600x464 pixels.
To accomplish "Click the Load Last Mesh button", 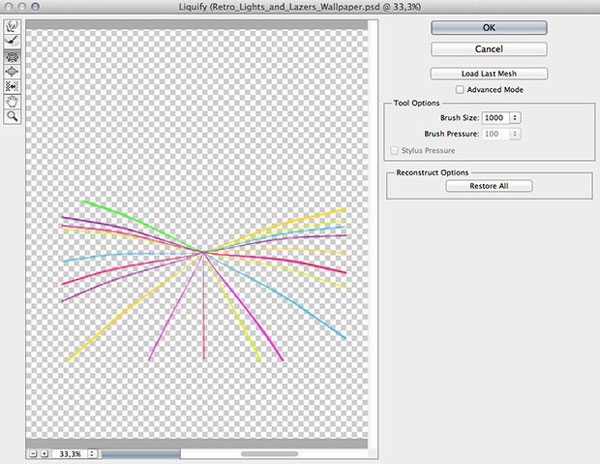I will tap(489, 73).
